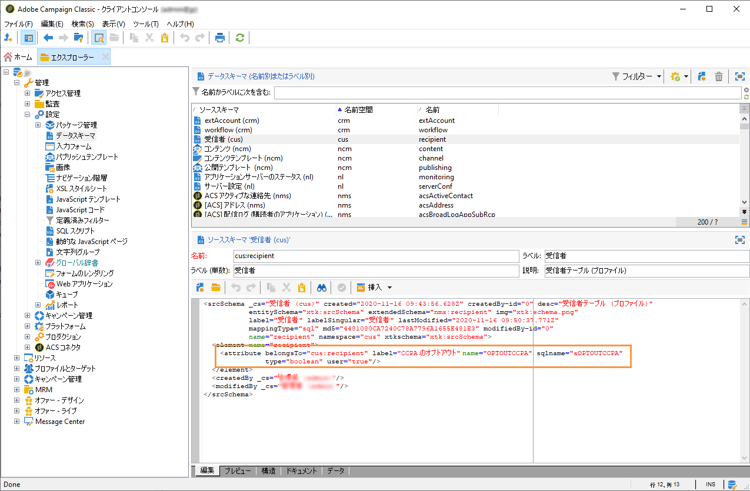Collapse the 設定 tree node
Screen dimensions: 750x491
tap(27, 115)
